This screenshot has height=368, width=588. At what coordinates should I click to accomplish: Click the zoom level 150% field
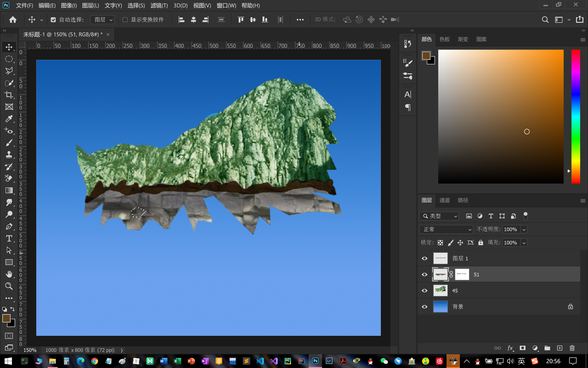(30, 350)
